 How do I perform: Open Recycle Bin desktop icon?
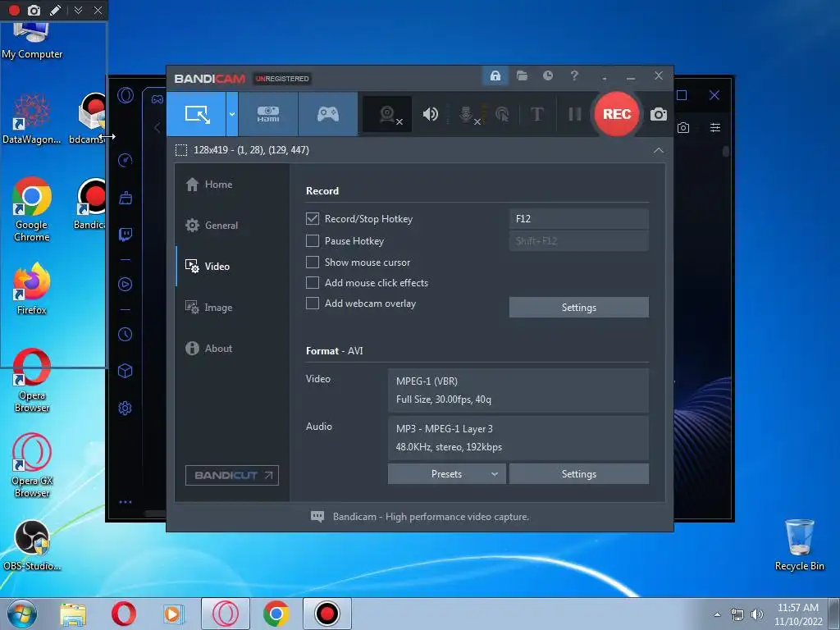tap(799, 545)
